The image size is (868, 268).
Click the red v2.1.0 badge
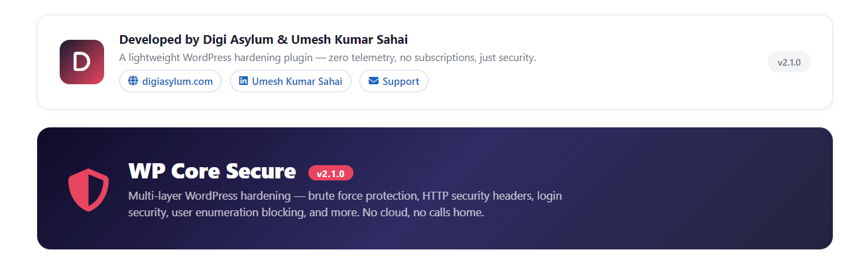pyautogui.click(x=330, y=173)
